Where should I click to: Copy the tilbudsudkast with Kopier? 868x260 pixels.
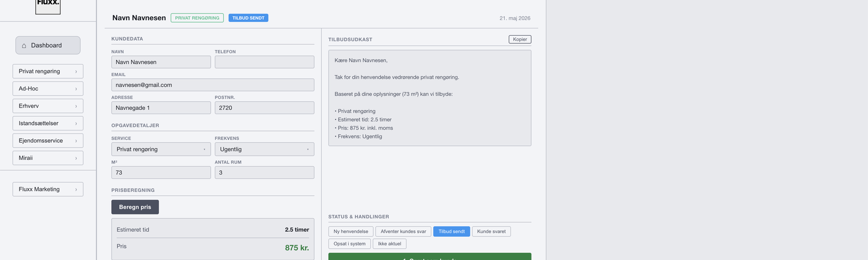520,40
